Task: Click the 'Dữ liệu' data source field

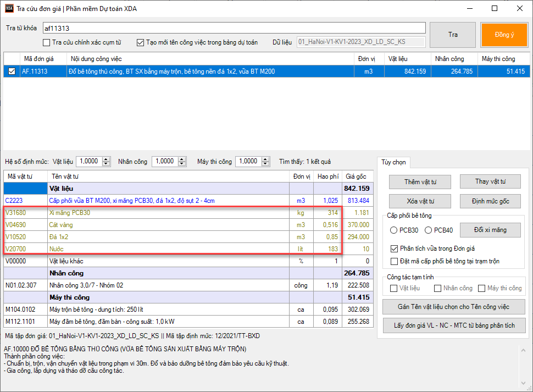Action: 361,42
